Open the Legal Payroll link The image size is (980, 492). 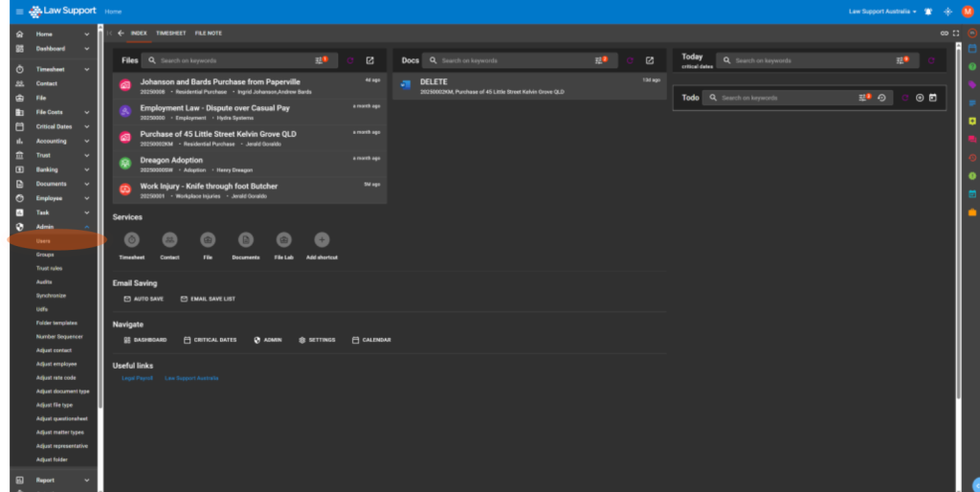coord(137,378)
